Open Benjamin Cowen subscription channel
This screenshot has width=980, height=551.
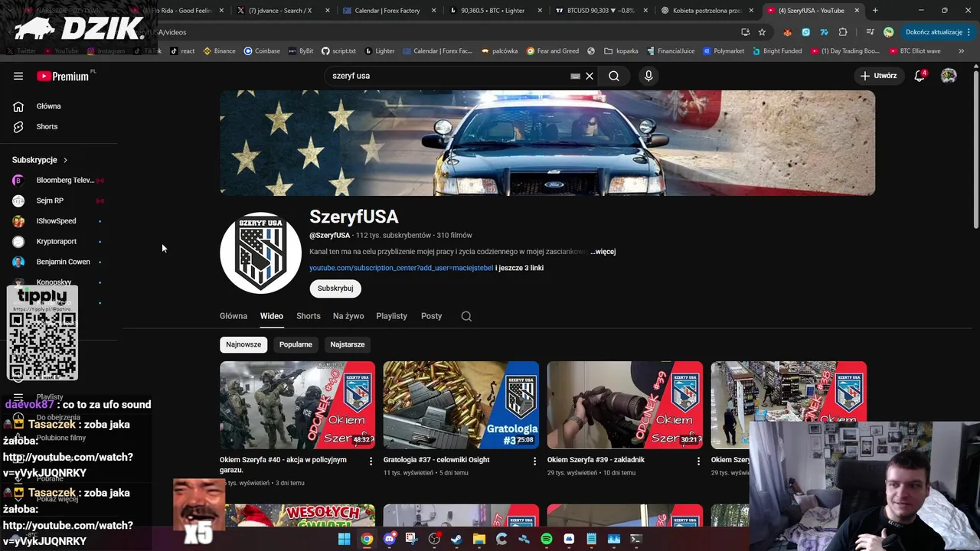point(59,262)
